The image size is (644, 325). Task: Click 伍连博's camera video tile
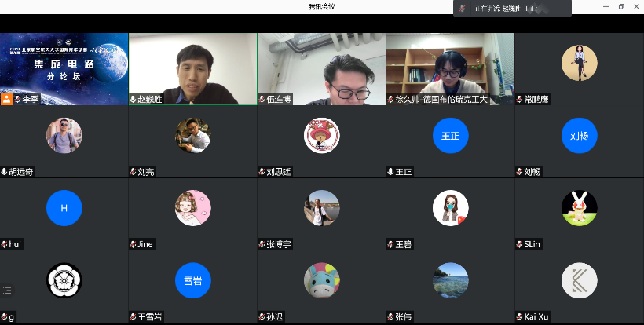click(x=321, y=67)
